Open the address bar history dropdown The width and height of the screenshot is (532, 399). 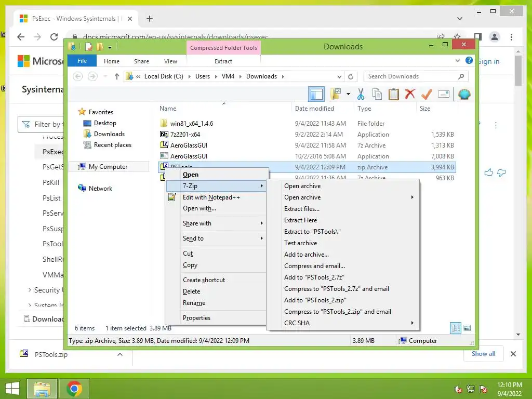[x=339, y=76]
